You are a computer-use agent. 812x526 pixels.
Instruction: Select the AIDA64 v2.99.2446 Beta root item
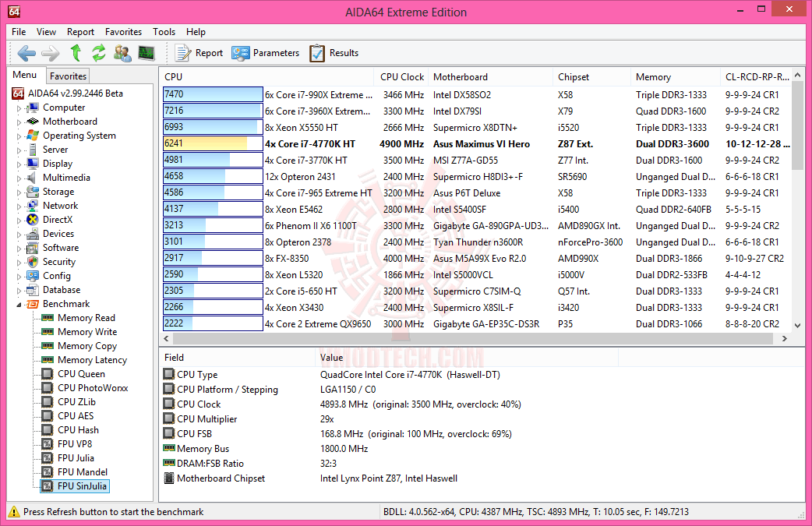[67, 94]
